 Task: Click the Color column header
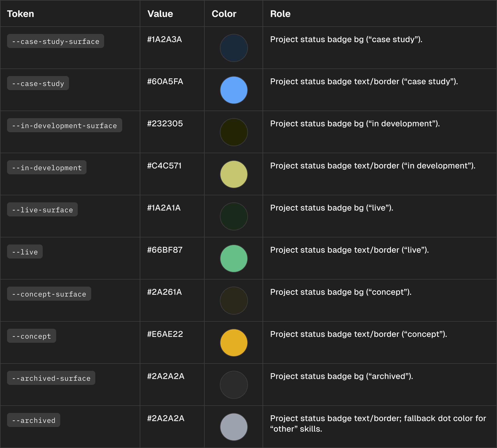point(224,14)
